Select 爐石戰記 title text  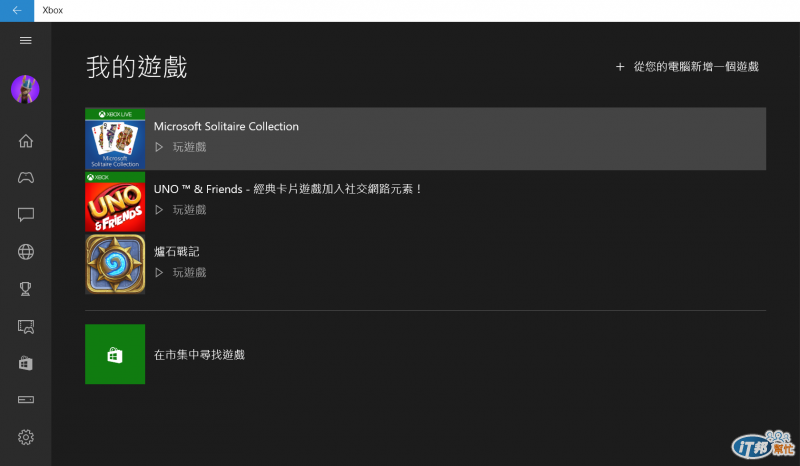pyautogui.click(x=177, y=252)
